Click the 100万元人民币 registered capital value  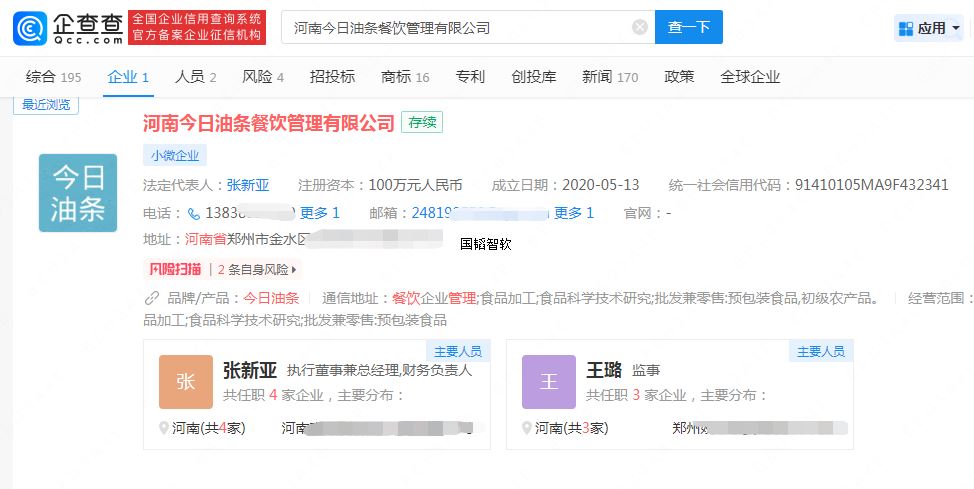416,185
